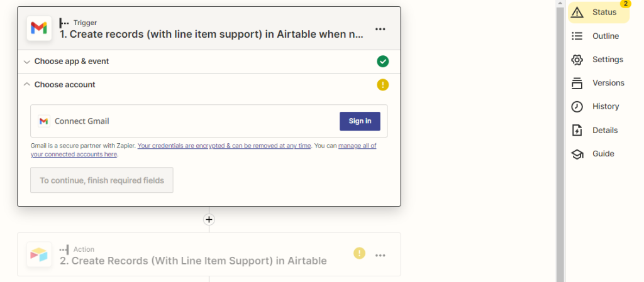
Task: Expand the Choose app & event section
Action: [x=209, y=62]
